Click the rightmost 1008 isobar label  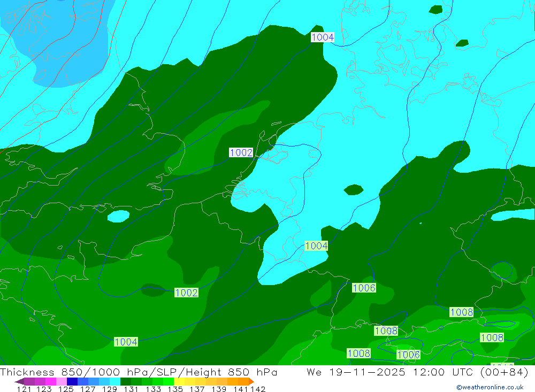492,337
